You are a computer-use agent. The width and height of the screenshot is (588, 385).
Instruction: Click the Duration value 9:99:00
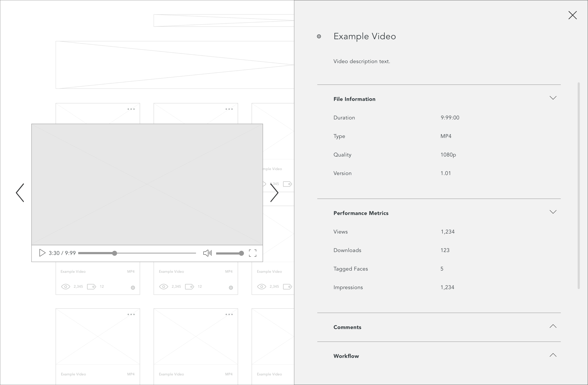pyautogui.click(x=450, y=118)
